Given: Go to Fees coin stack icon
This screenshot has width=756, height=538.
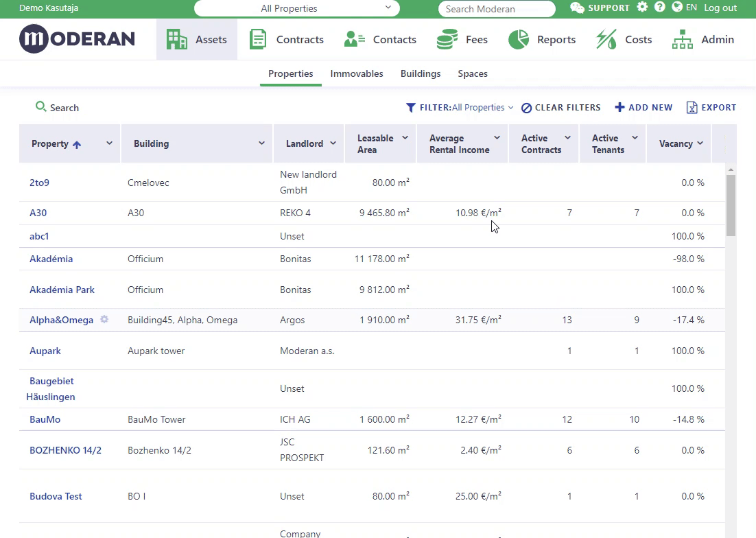Looking at the screenshot, I should (447, 40).
